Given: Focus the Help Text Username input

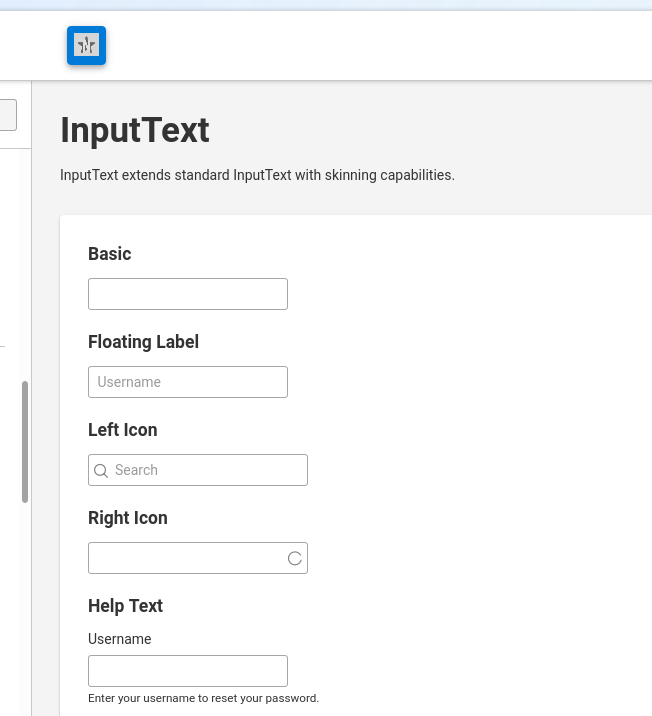Looking at the screenshot, I should [x=188, y=671].
